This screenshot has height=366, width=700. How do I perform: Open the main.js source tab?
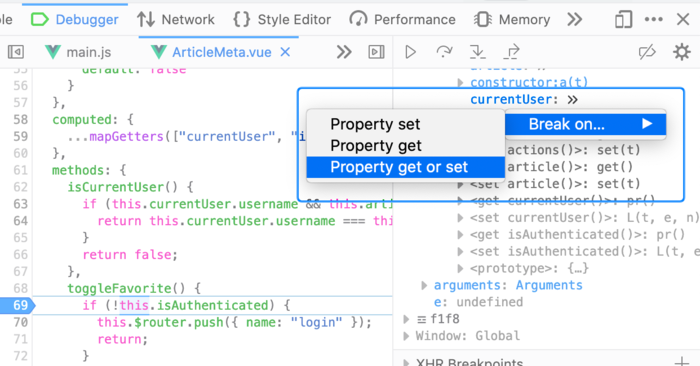tap(78, 52)
